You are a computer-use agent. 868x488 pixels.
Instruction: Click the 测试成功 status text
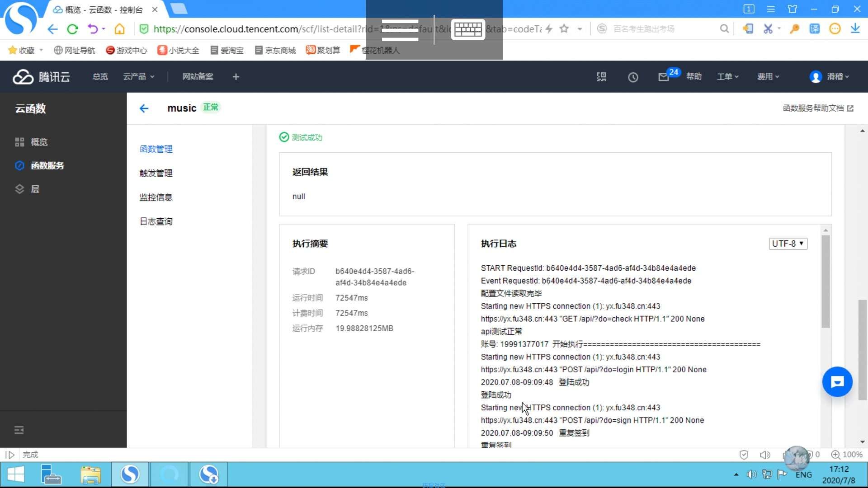[307, 137]
